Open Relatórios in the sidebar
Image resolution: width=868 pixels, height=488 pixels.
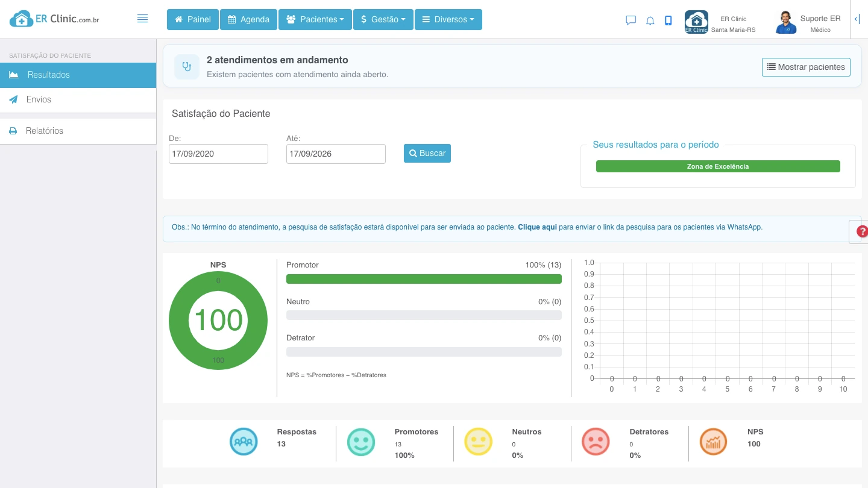pyautogui.click(x=78, y=131)
